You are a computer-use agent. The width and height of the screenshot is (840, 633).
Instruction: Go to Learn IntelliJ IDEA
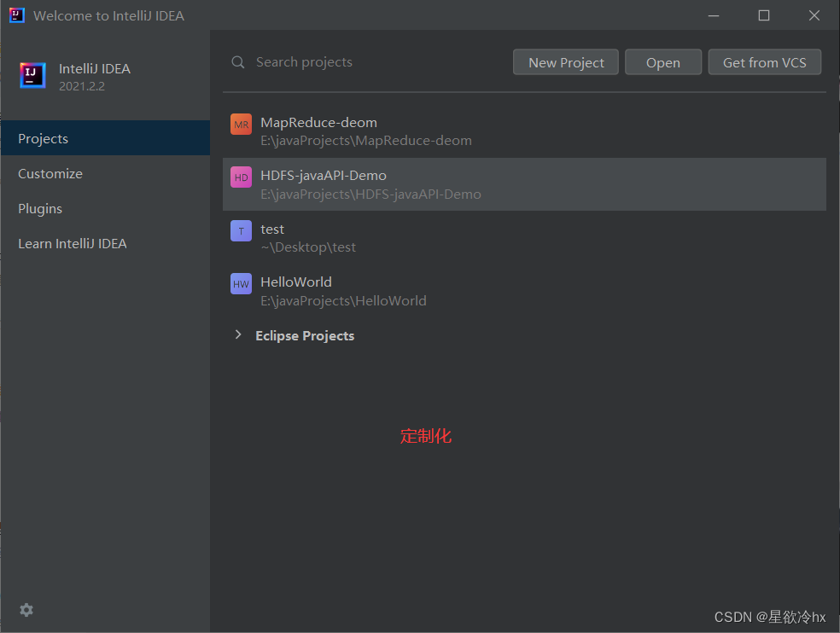click(105, 244)
